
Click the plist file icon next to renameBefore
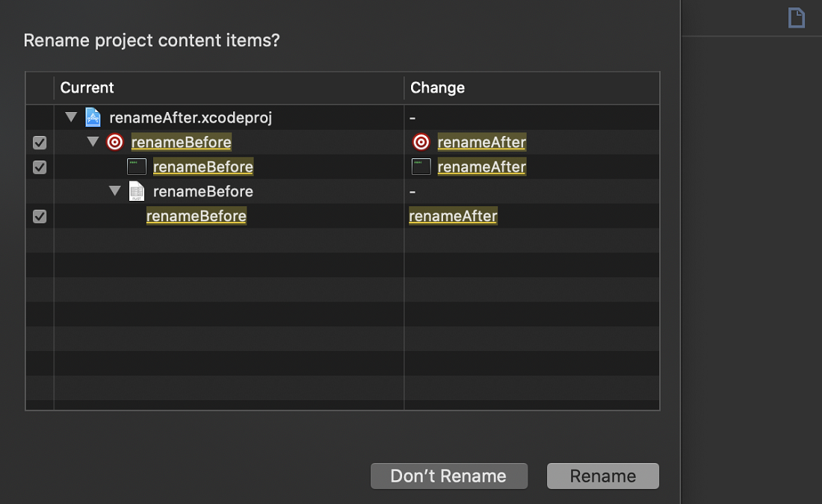click(136, 191)
